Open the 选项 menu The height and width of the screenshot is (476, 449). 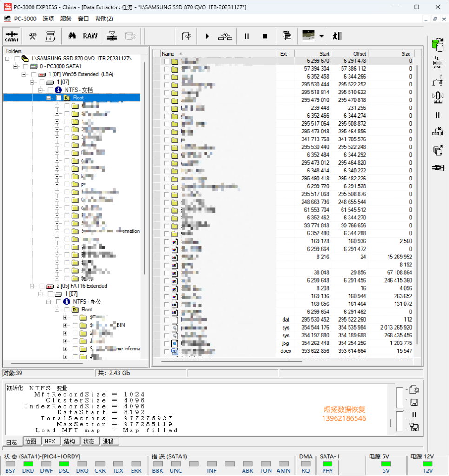click(48, 19)
